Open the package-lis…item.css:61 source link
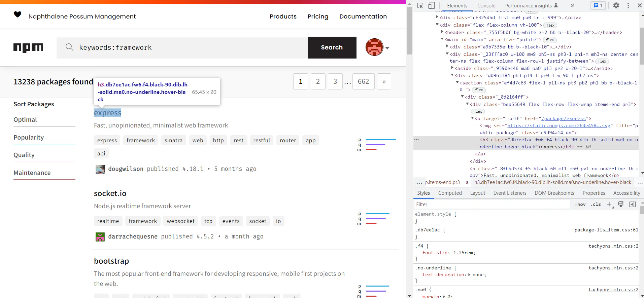This screenshot has height=298, width=644. pyautogui.click(x=606, y=230)
